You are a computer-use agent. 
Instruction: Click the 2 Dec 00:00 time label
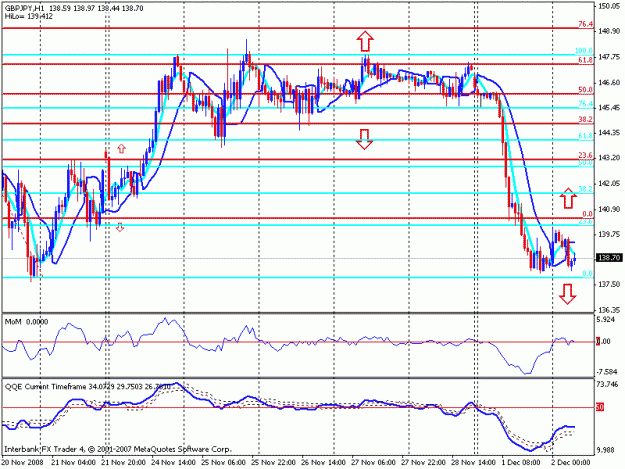click(571, 463)
